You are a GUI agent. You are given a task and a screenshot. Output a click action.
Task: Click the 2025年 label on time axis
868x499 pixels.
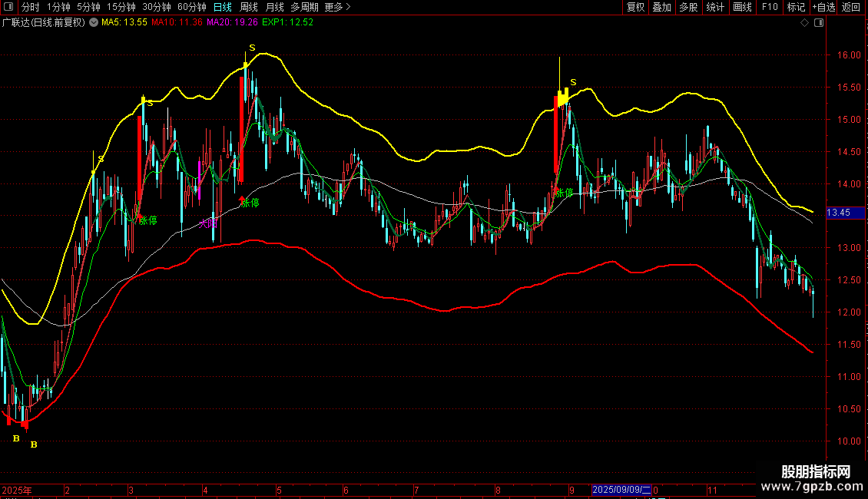pyautogui.click(x=17, y=490)
